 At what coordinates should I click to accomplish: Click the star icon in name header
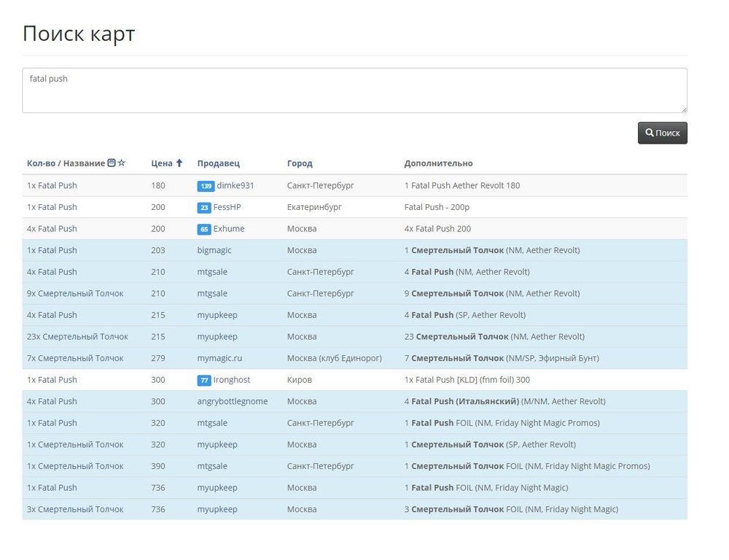tap(122, 163)
